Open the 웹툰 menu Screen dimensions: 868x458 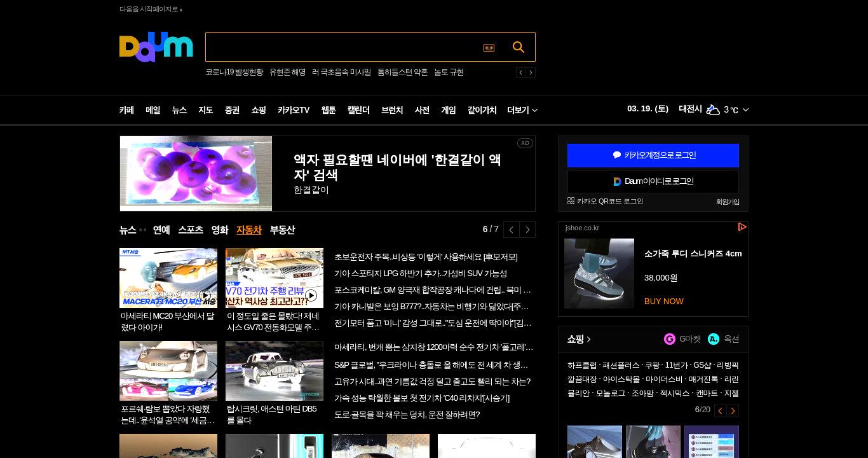coord(329,110)
